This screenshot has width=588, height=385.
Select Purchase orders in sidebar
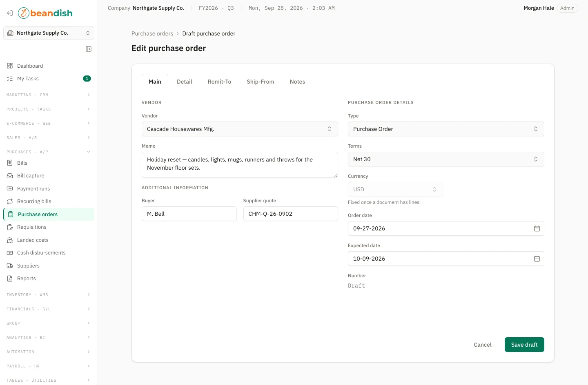[x=49, y=214]
